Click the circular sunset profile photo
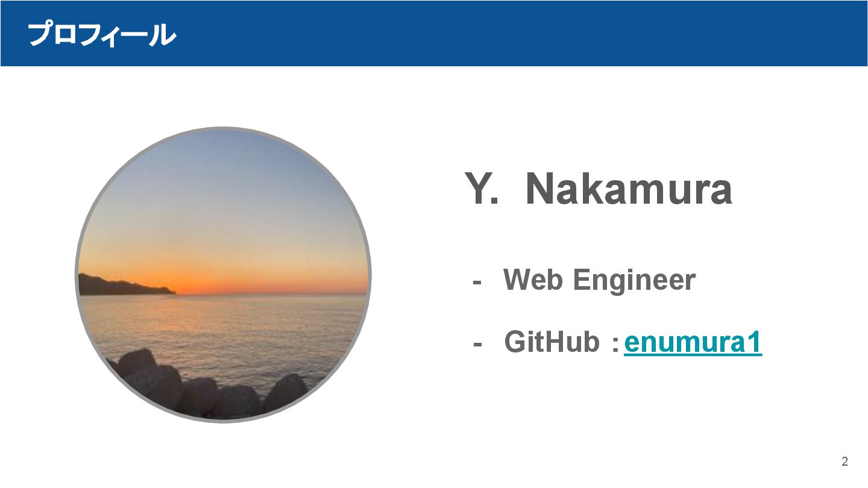 (x=223, y=274)
